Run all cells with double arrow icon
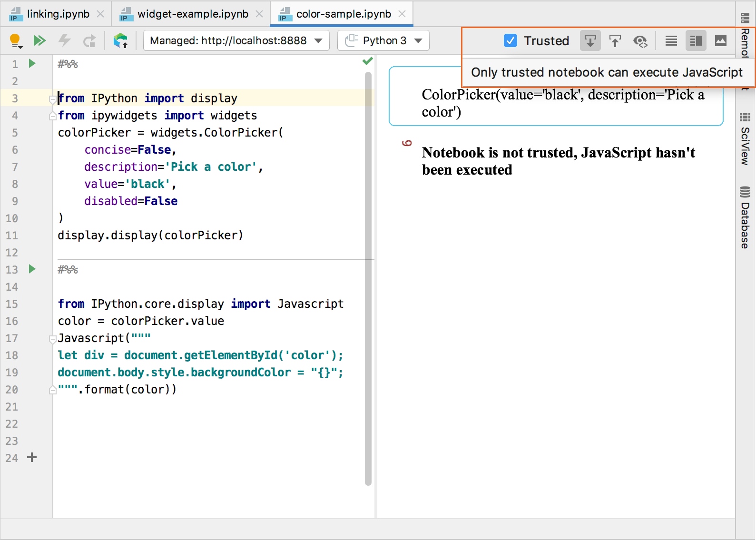This screenshot has width=756, height=540. [39, 41]
